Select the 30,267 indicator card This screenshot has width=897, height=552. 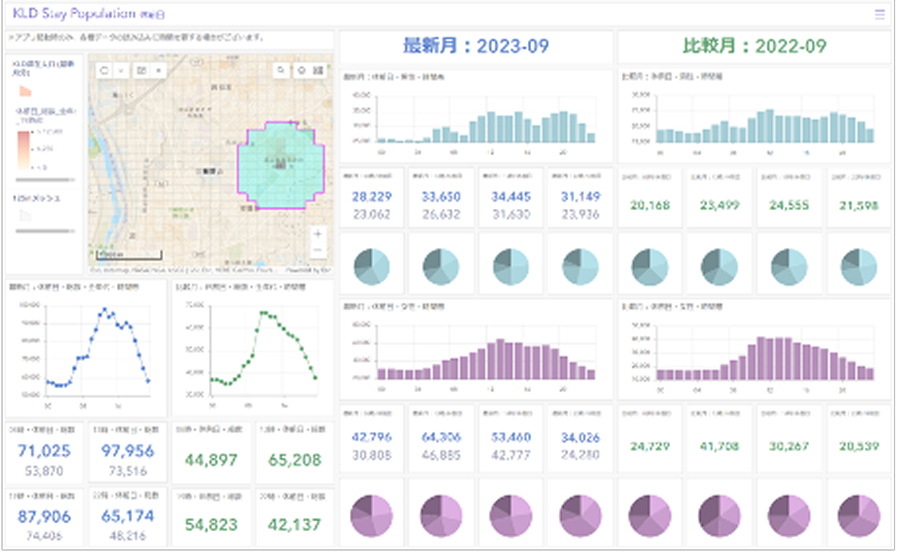click(789, 439)
